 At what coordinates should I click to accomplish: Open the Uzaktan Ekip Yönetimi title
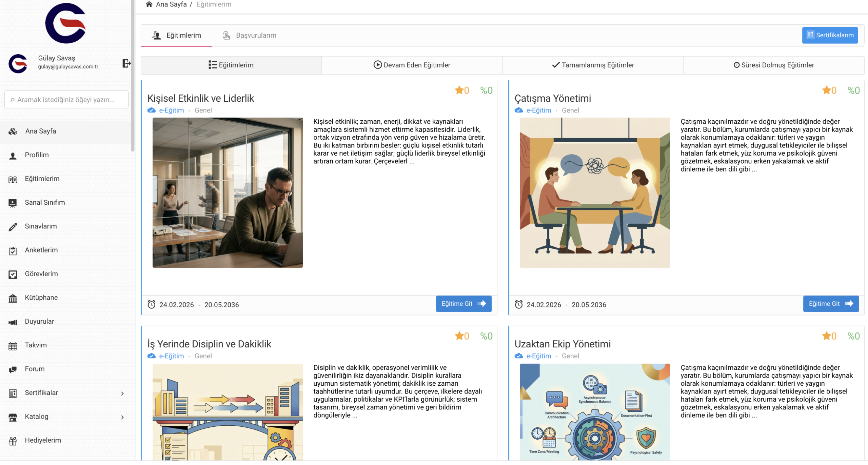coord(563,344)
